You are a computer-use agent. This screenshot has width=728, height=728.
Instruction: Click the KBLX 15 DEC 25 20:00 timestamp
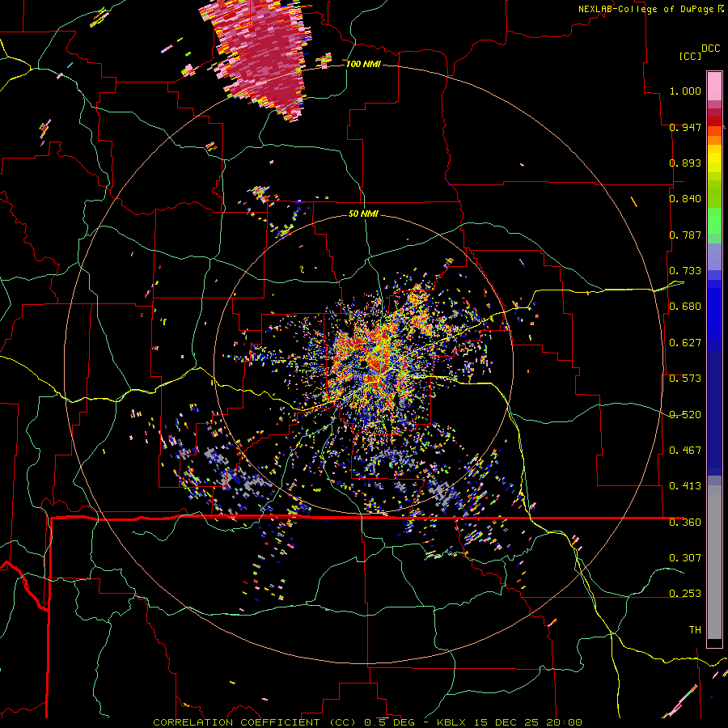click(x=510, y=722)
